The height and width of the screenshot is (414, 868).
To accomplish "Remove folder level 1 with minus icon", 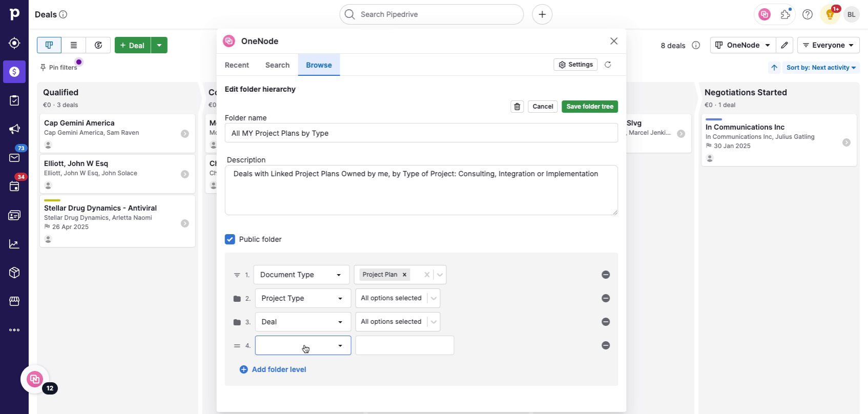I will click(x=606, y=275).
